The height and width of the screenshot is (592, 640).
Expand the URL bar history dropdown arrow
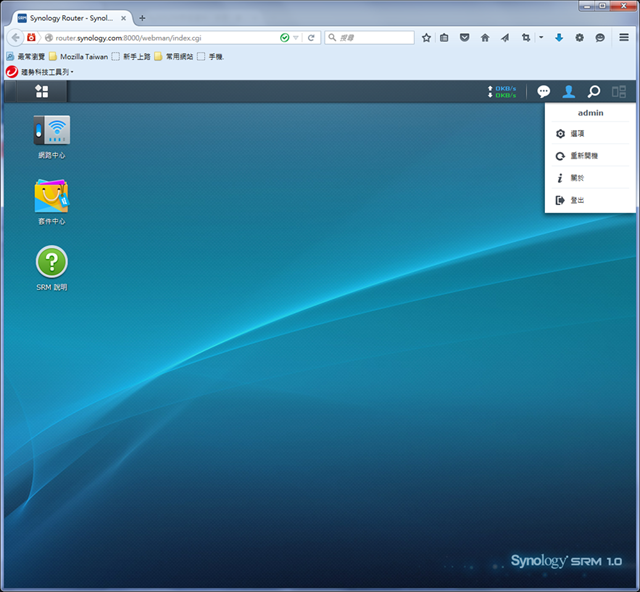click(296, 38)
